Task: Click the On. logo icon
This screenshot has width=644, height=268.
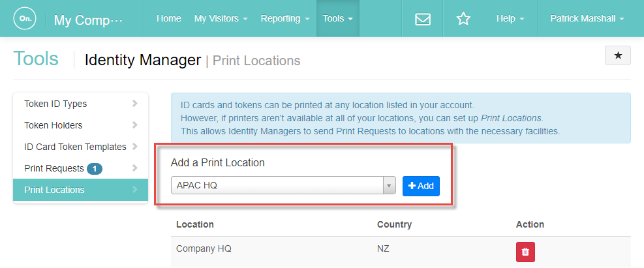Action: [25, 18]
